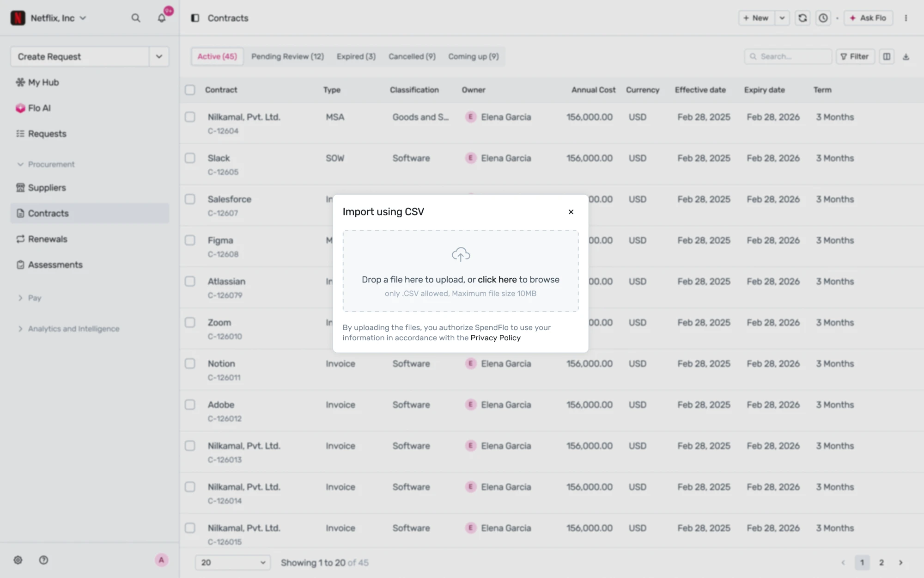Viewport: 924px width, 578px height.
Task: Toggle the select-all header checkbox
Action: (190, 90)
